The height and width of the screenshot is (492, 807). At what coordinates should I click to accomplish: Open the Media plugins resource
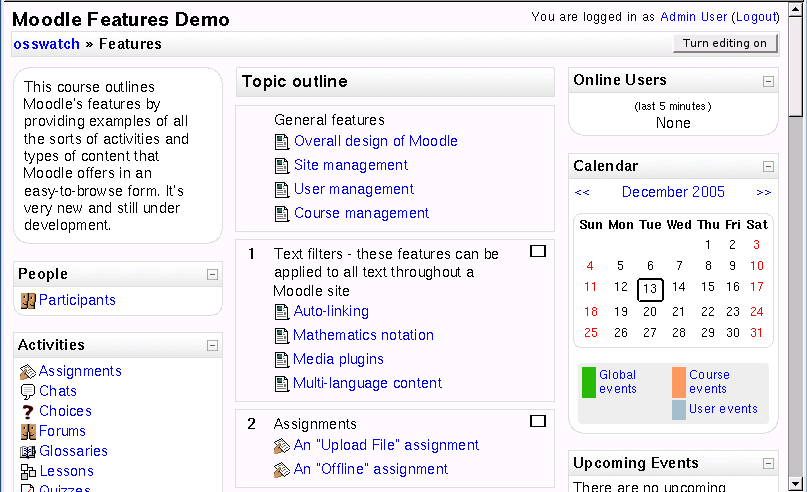click(338, 359)
